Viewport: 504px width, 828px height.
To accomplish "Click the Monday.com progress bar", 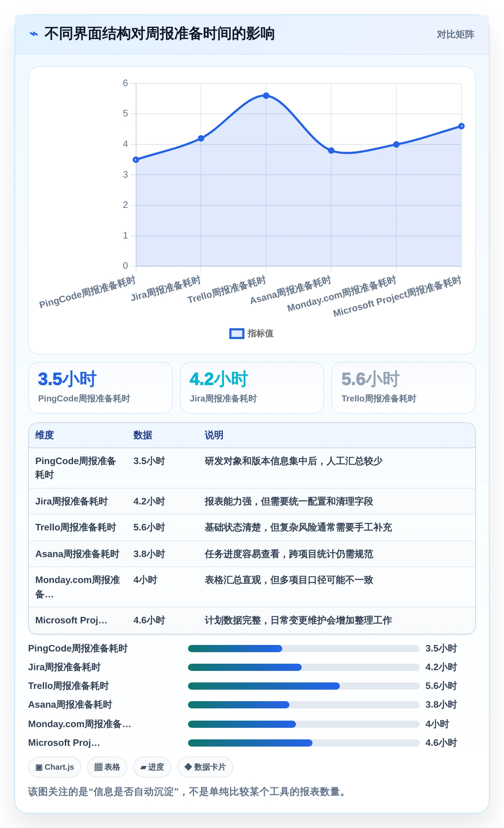I will (x=304, y=724).
